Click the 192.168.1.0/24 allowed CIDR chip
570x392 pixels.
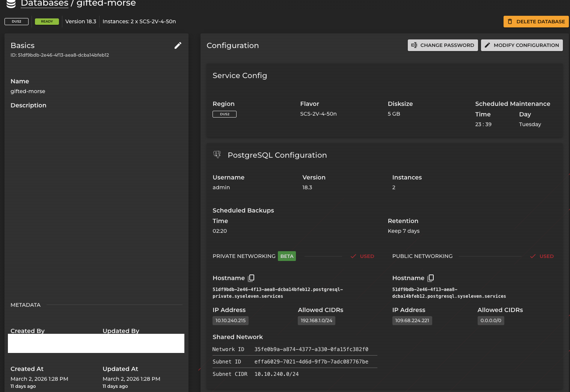click(316, 320)
